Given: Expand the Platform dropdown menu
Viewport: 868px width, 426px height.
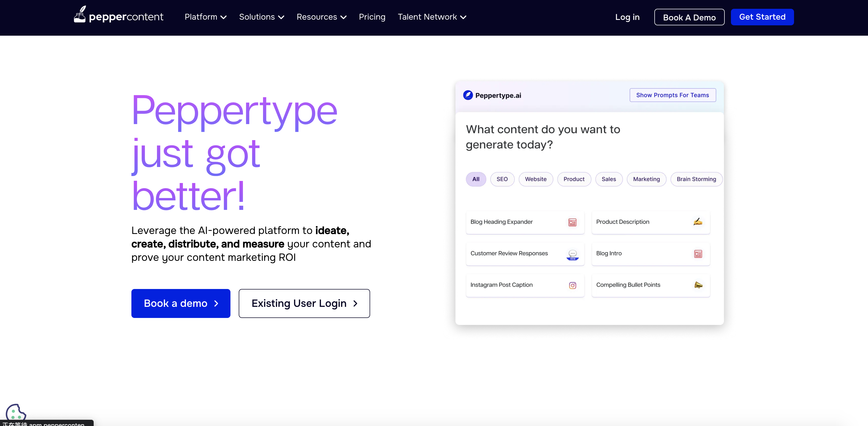Looking at the screenshot, I should tap(205, 17).
